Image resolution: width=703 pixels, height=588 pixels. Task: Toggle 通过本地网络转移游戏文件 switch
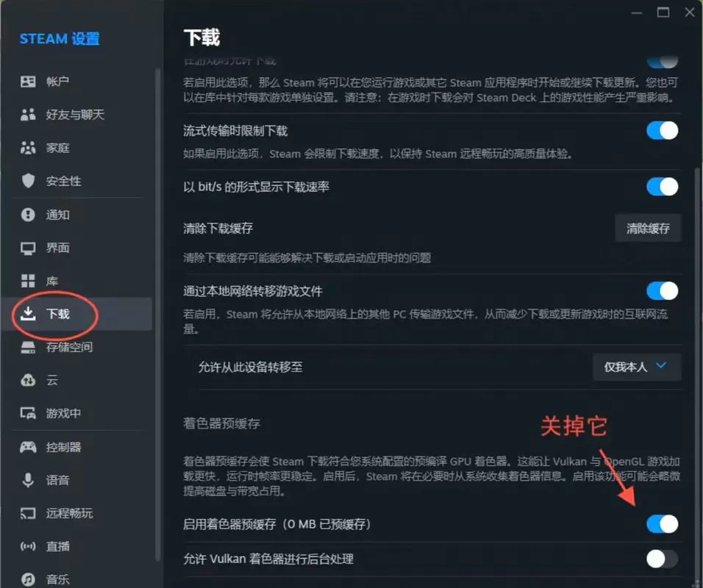(663, 291)
